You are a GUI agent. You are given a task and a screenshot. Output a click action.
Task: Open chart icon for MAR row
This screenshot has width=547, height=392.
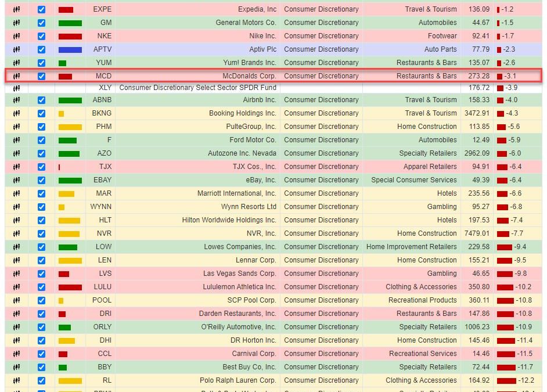(16, 193)
